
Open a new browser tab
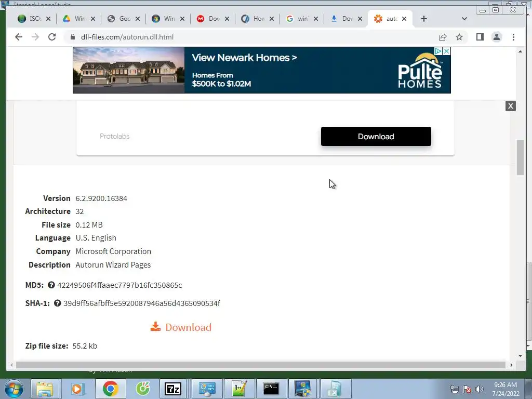tap(424, 19)
